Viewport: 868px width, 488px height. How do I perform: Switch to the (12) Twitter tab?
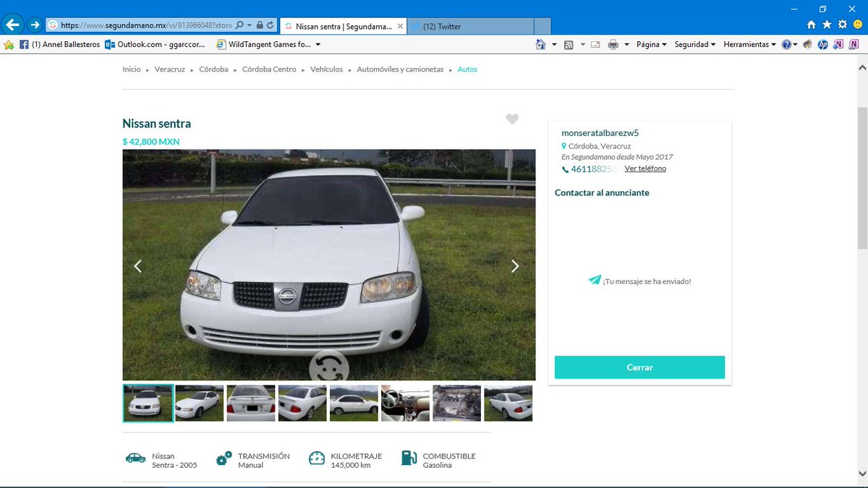[x=472, y=26]
